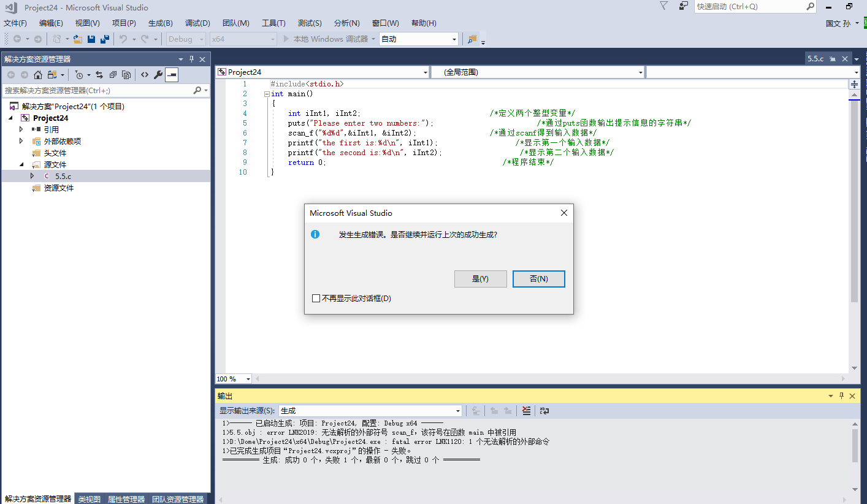
Task: Click 本地 Windows 调试器 start button
Action: (x=329, y=39)
